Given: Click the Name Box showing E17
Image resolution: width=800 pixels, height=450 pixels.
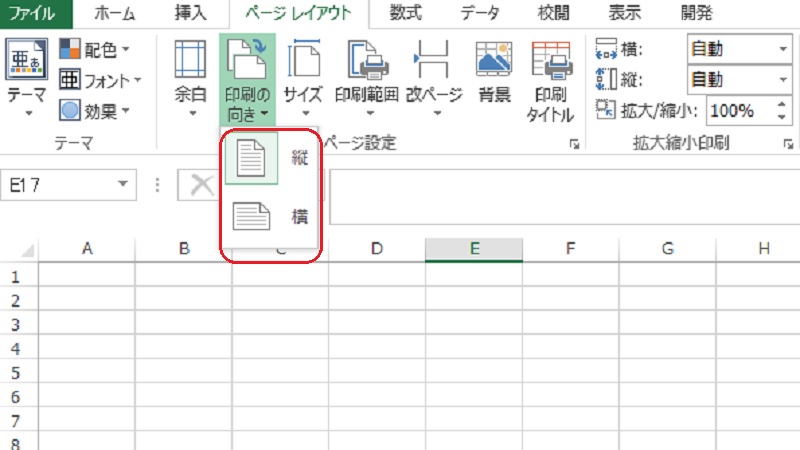Looking at the screenshot, I should pyautogui.click(x=58, y=184).
